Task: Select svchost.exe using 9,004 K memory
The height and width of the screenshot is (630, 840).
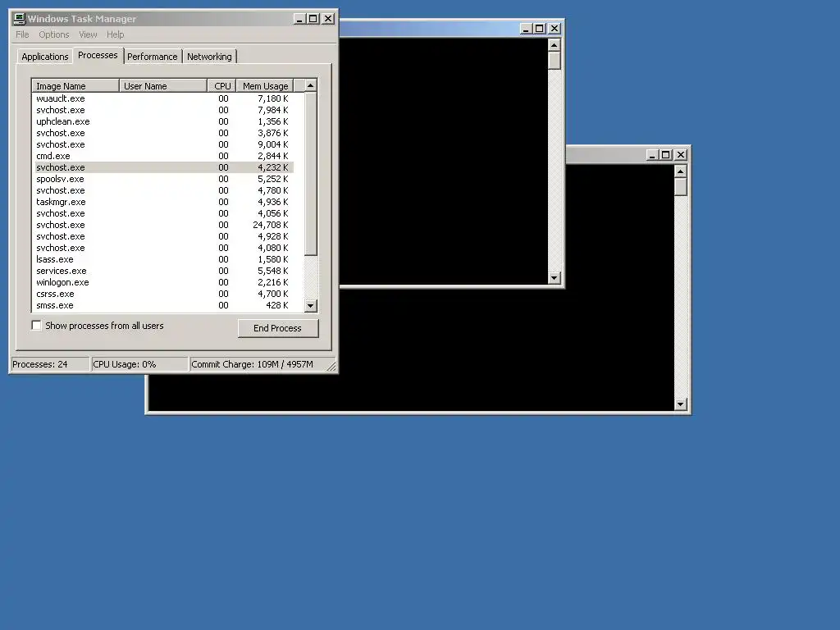Action: (x=164, y=144)
